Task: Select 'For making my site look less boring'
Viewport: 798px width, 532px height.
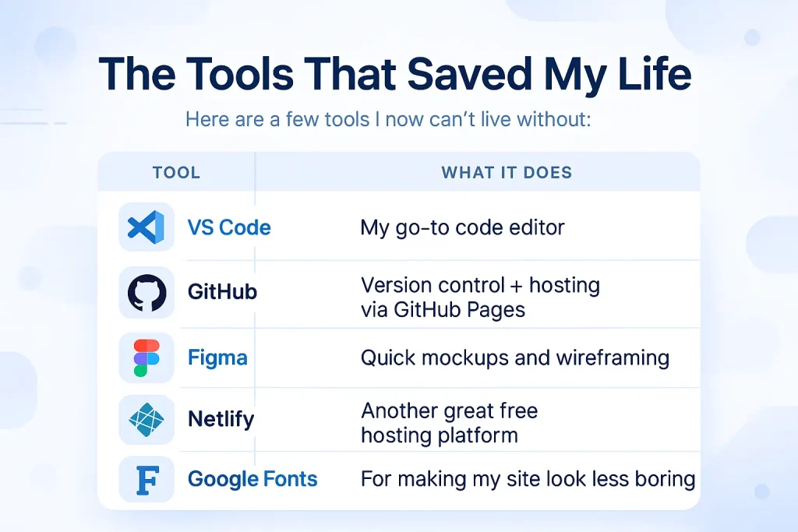Action: pyautogui.click(x=528, y=479)
